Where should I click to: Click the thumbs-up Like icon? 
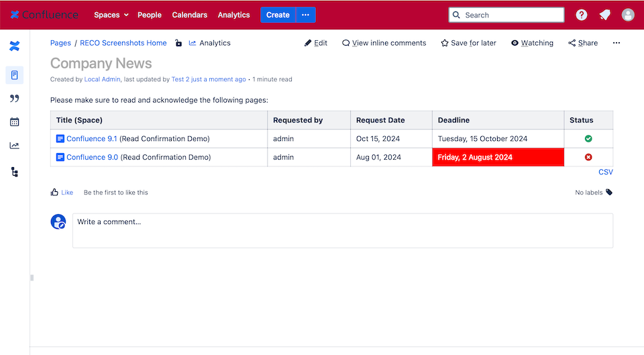pos(54,192)
